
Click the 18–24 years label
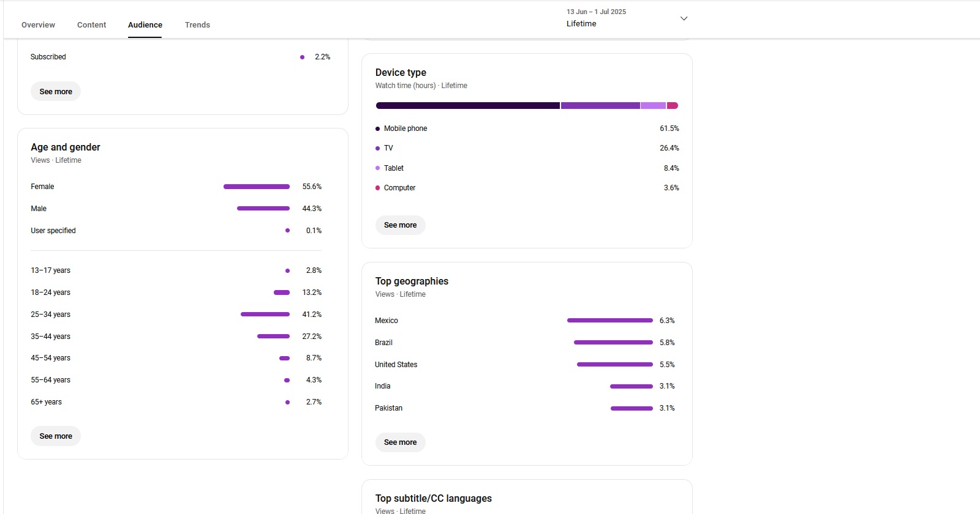(x=51, y=292)
